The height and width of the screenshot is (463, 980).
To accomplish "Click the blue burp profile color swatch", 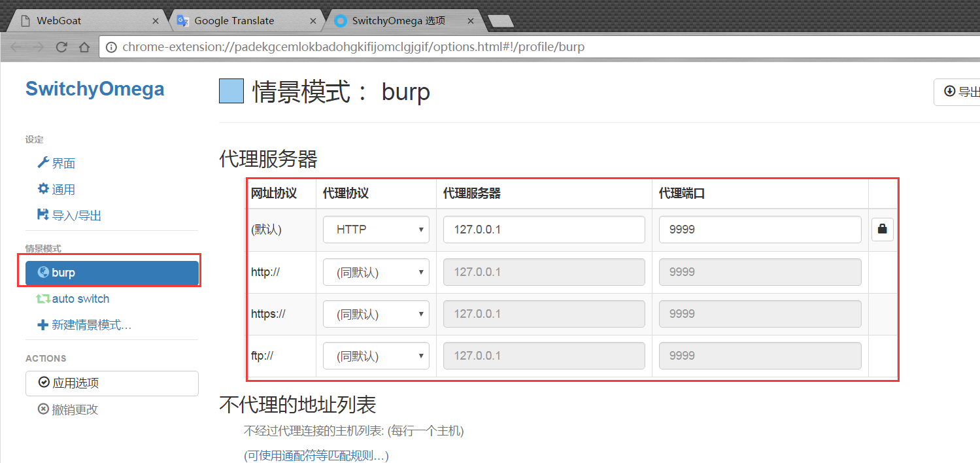I will [231, 92].
